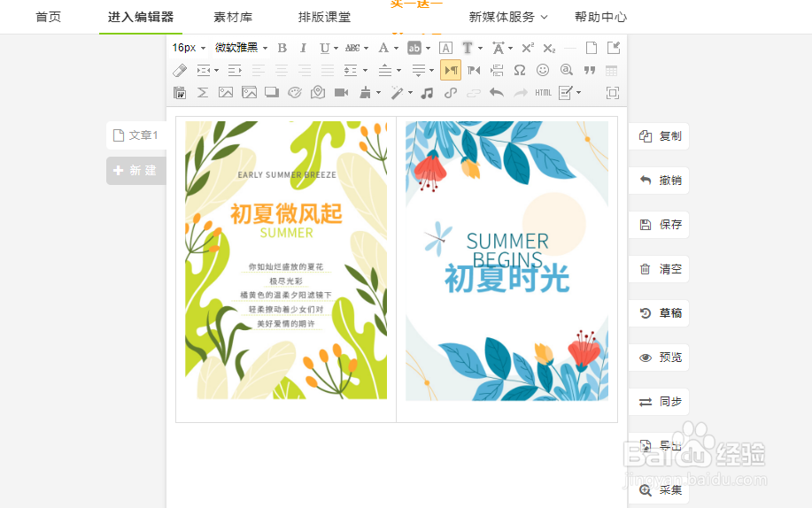Insert a map location
Viewport: 812px width, 508px height.
(318, 93)
